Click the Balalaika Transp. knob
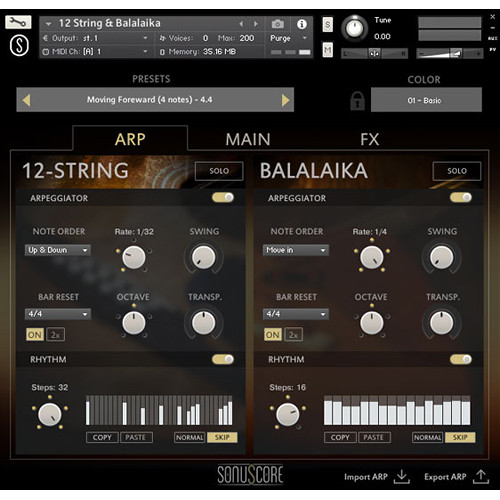Viewport: 500px width, 500px height. 441,323
